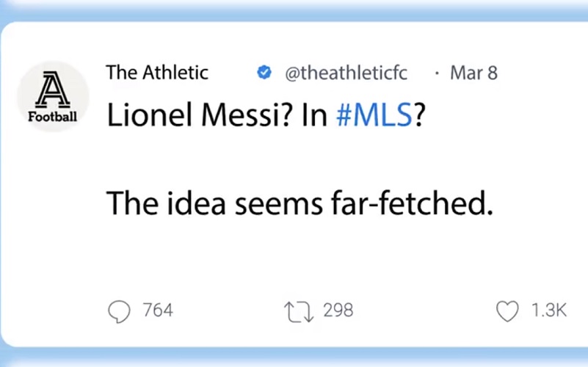
Task: Open The Athletic Football profile avatar
Action: (x=52, y=96)
